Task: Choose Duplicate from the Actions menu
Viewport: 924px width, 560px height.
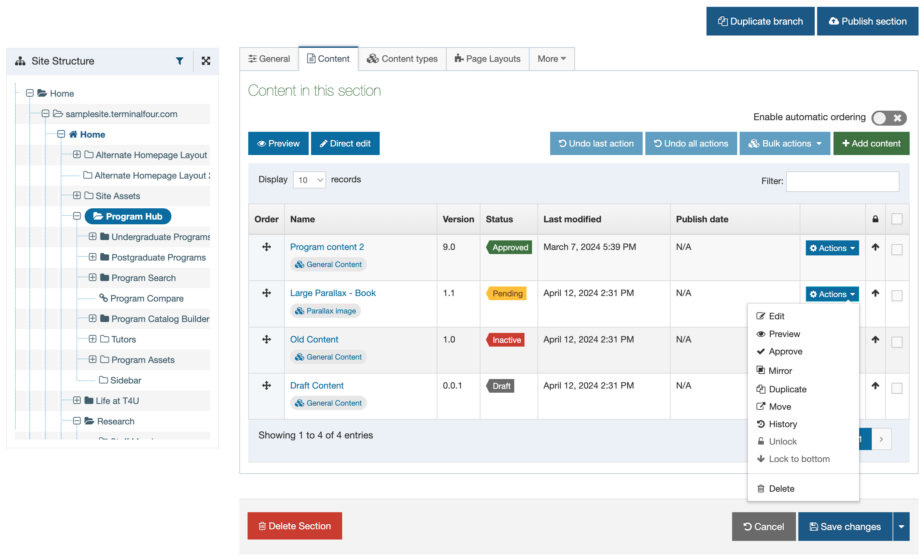Action: coord(803,389)
